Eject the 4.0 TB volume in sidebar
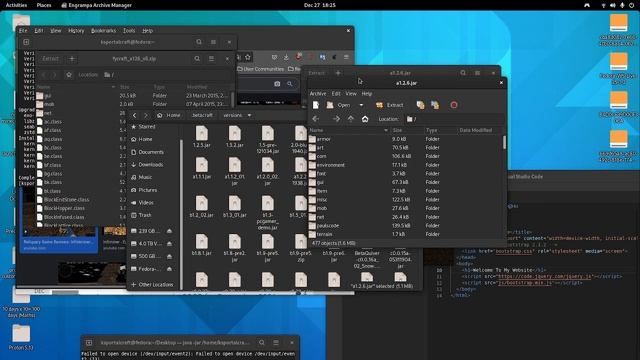 coord(169,244)
